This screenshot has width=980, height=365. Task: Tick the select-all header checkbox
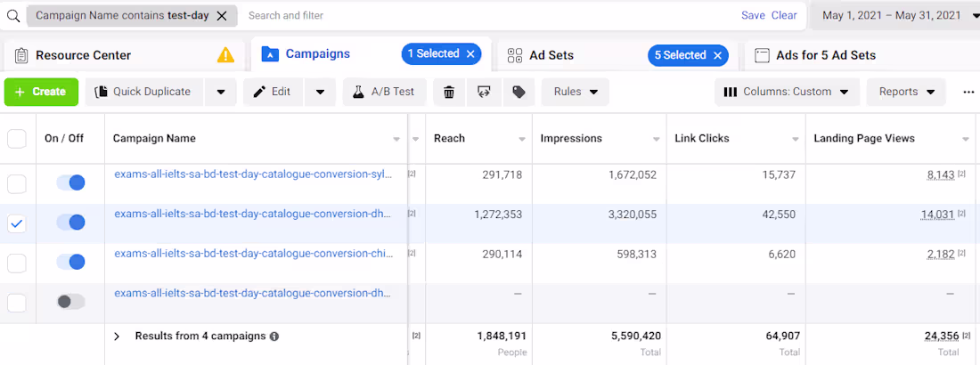pos(17,139)
